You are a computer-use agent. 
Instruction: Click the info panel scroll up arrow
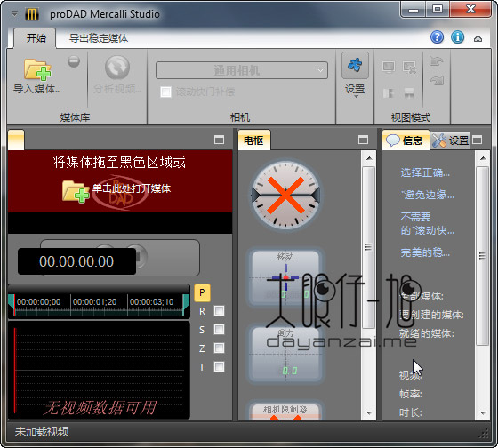pos(483,158)
